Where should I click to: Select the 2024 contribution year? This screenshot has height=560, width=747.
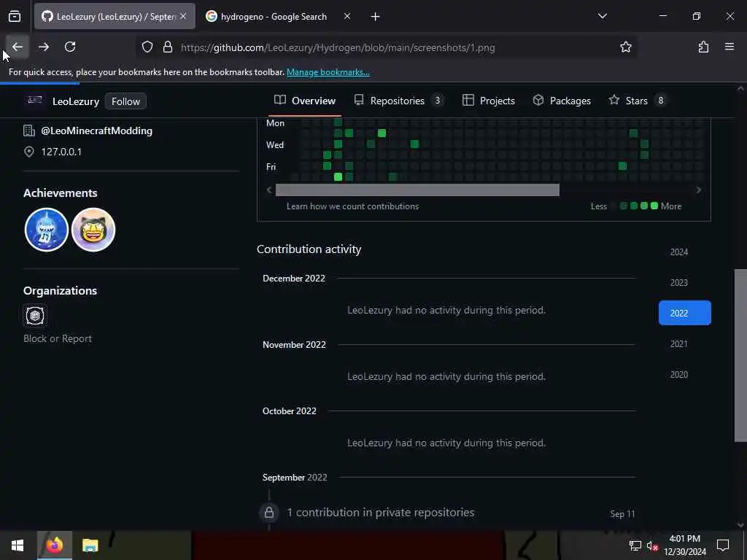pos(684,252)
